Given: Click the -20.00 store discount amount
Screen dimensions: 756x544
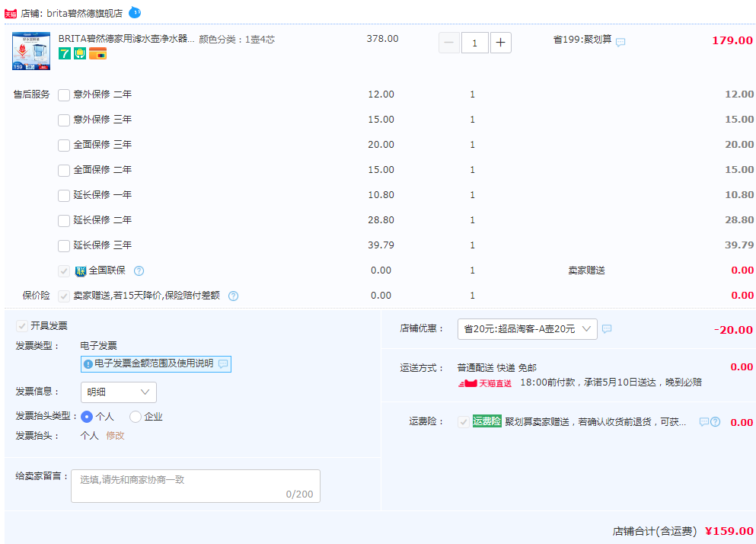Looking at the screenshot, I should pos(733,330).
